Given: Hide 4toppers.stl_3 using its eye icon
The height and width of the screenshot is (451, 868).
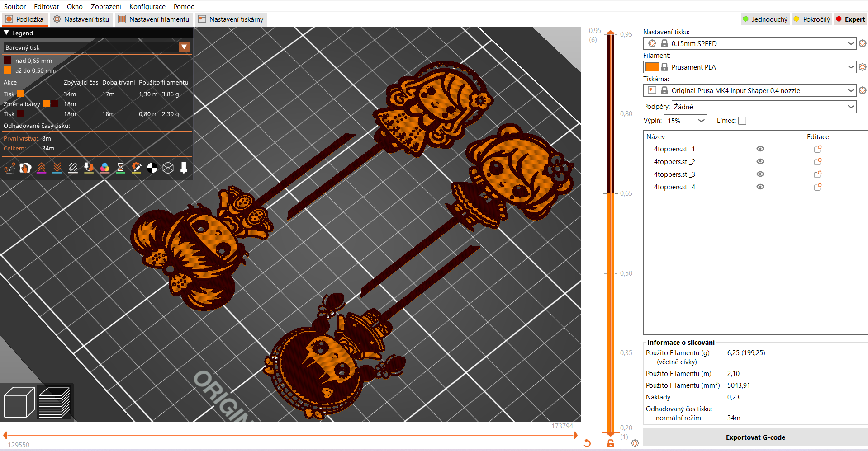Looking at the screenshot, I should pos(760,174).
